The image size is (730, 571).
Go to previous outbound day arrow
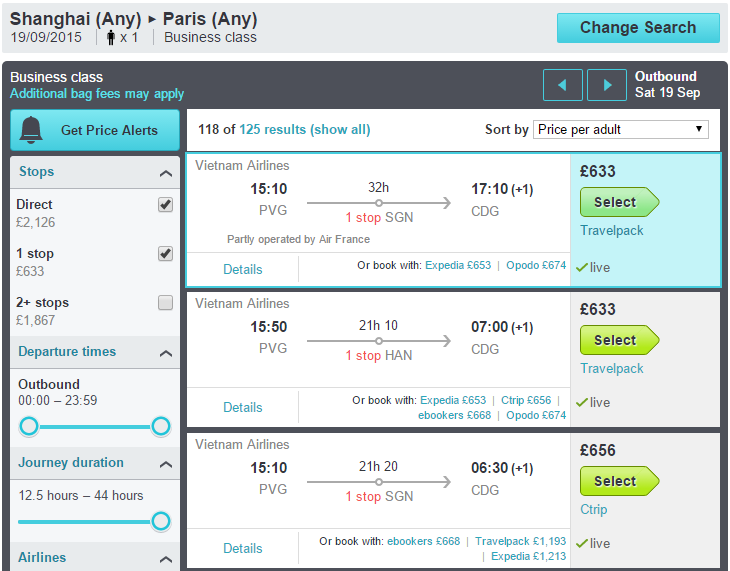[562, 85]
